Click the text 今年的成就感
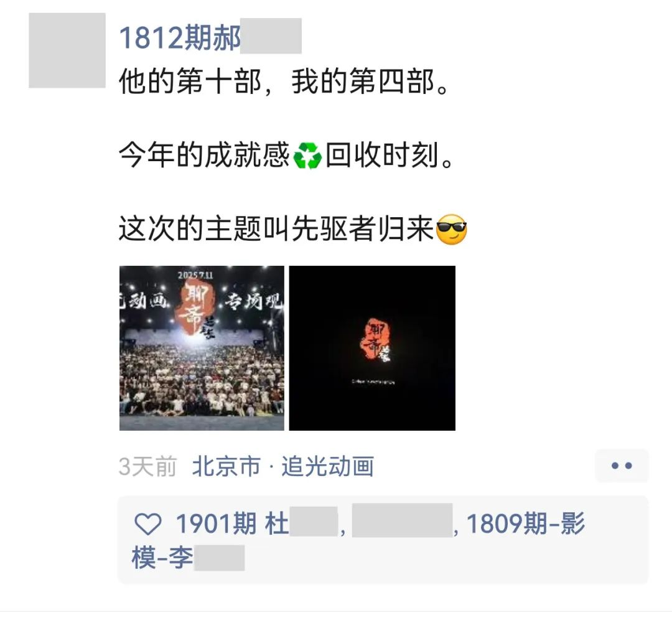 point(205,155)
